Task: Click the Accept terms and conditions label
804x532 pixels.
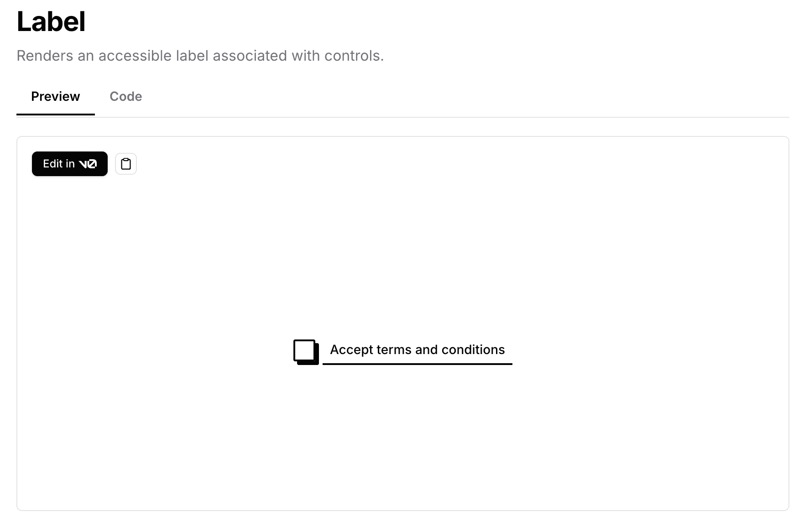Action: click(417, 349)
